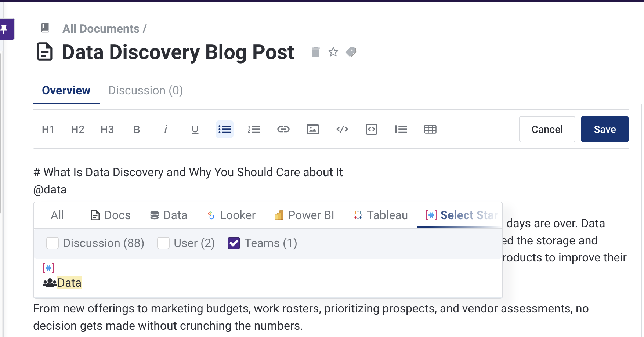Image resolution: width=644 pixels, height=337 pixels.
Task: Toggle the bulleted list formatting
Action: (x=224, y=129)
